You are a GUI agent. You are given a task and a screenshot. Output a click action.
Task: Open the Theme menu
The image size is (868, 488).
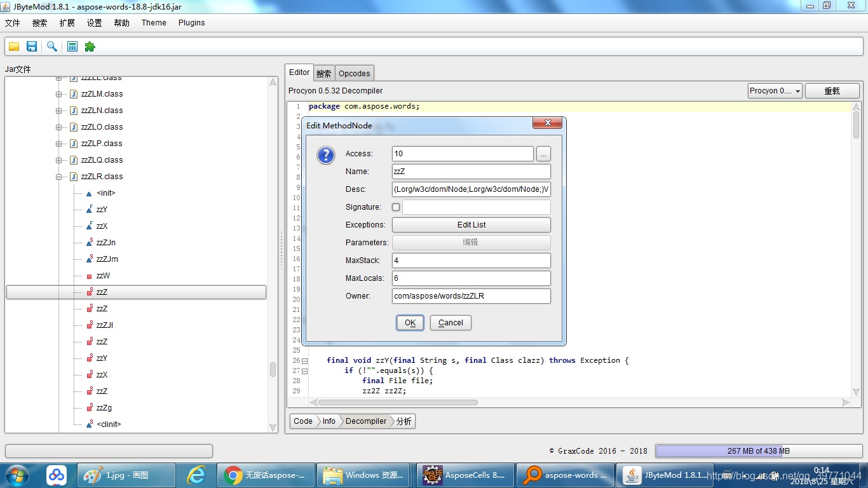[154, 23]
